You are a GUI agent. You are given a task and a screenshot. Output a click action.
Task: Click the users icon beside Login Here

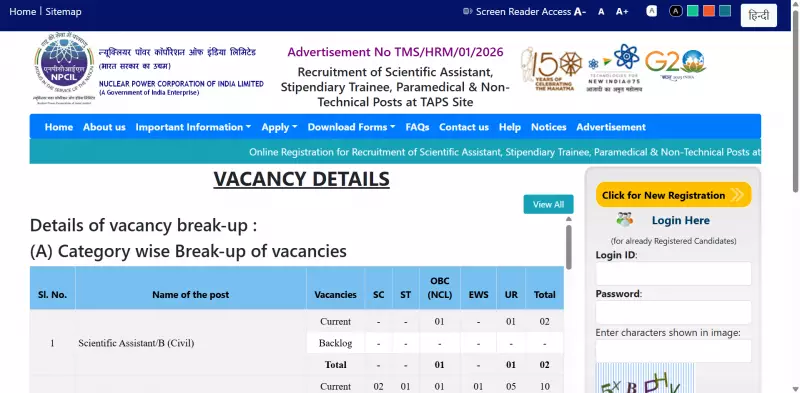click(624, 219)
